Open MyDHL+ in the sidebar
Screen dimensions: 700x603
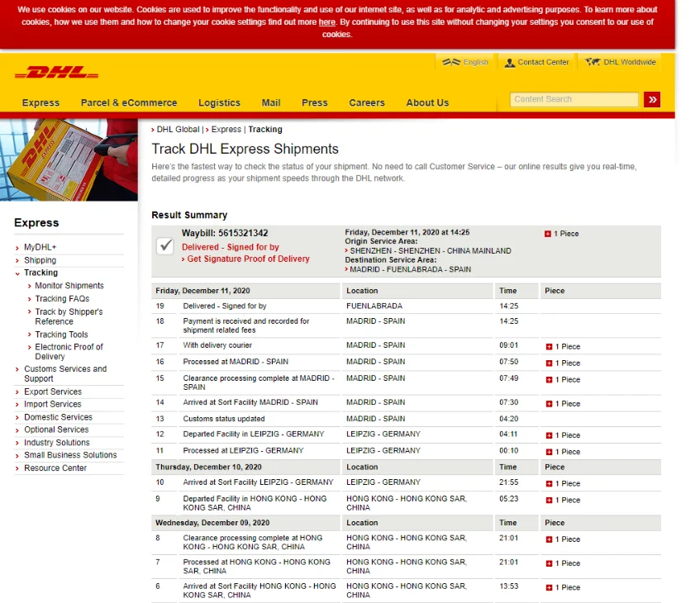pos(40,247)
